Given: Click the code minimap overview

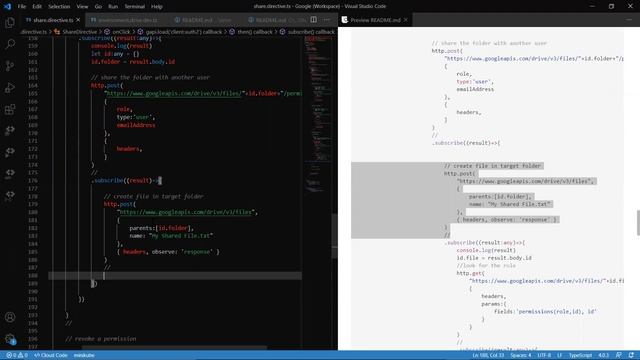Looking at the screenshot, I should (318, 114).
